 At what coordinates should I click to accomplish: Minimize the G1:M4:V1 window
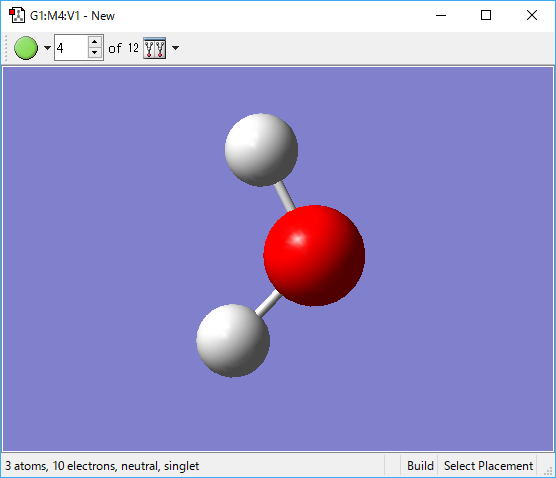[441, 15]
